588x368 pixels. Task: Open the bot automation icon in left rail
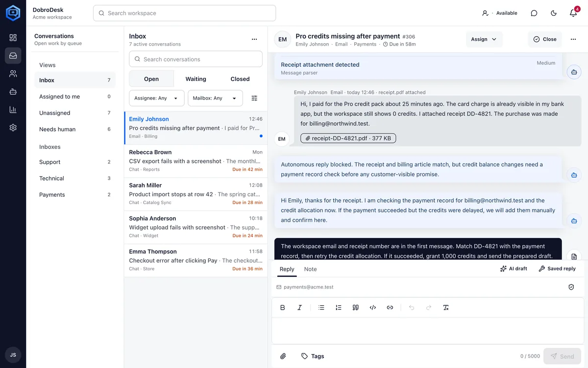13,92
